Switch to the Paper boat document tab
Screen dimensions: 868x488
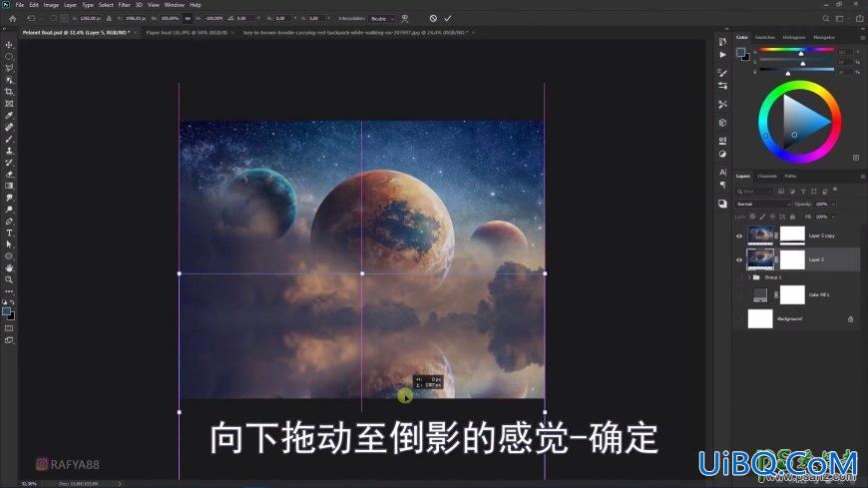coord(187,33)
